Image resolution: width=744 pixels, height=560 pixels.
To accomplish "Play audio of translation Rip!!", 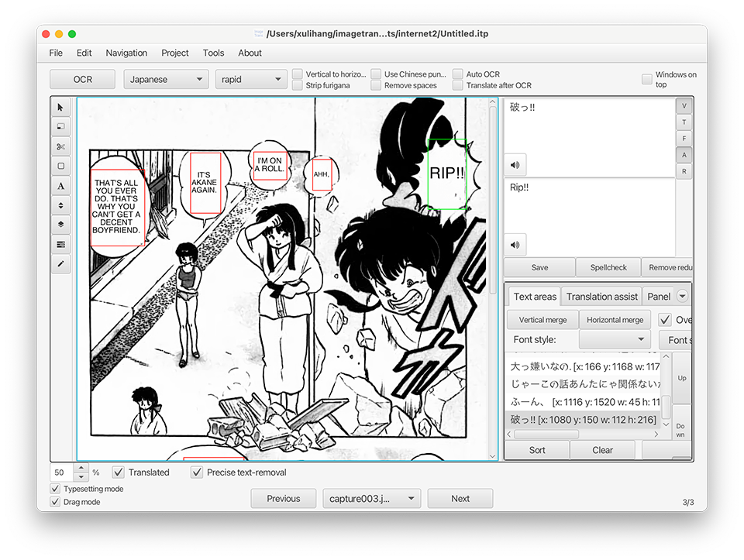I will pos(515,245).
